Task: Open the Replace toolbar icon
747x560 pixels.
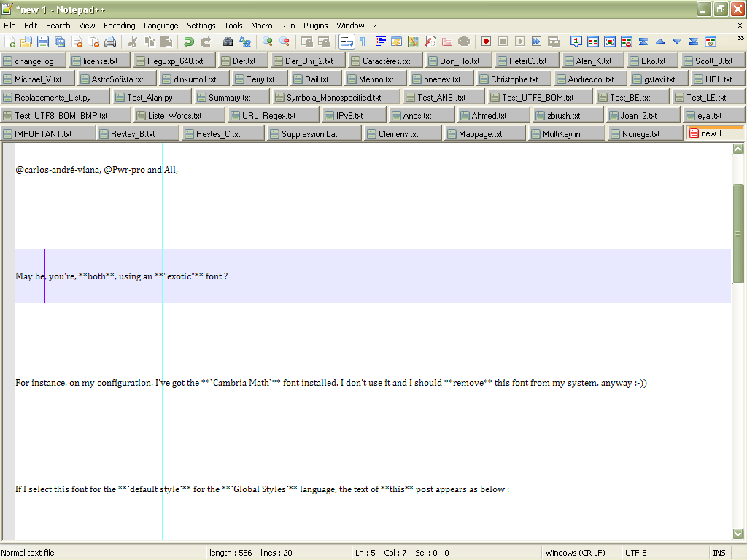Action: [x=245, y=42]
